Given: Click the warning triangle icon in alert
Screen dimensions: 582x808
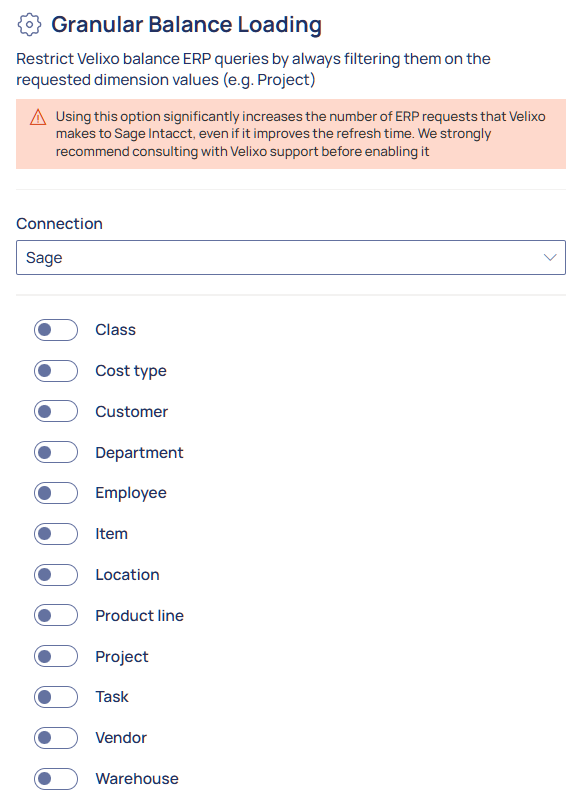Looking at the screenshot, I should click(38, 117).
